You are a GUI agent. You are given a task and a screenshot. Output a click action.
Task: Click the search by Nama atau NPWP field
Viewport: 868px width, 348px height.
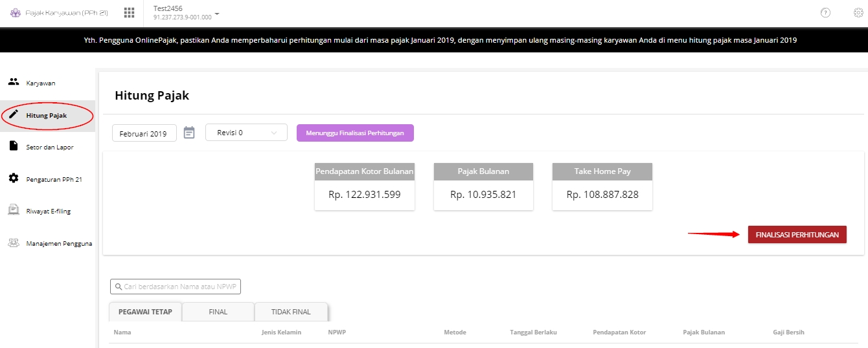(176, 287)
